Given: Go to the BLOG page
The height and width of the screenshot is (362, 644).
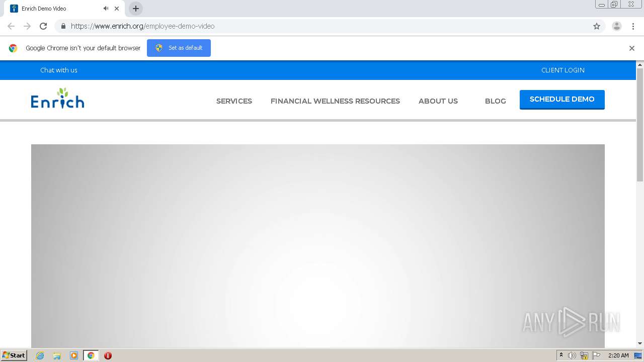Looking at the screenshot, I should point(496,101).
